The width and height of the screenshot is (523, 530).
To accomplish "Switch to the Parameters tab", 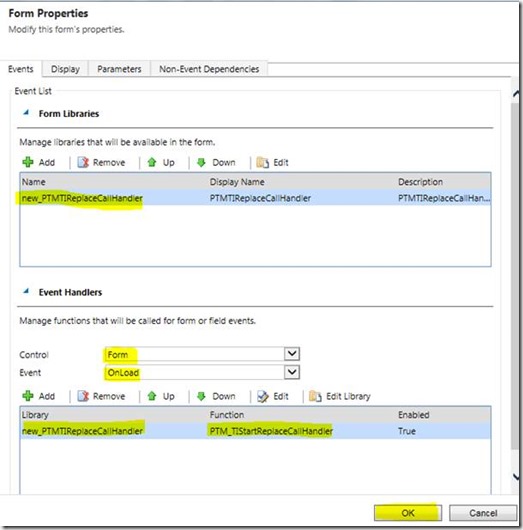I will [x=119, y=69].
